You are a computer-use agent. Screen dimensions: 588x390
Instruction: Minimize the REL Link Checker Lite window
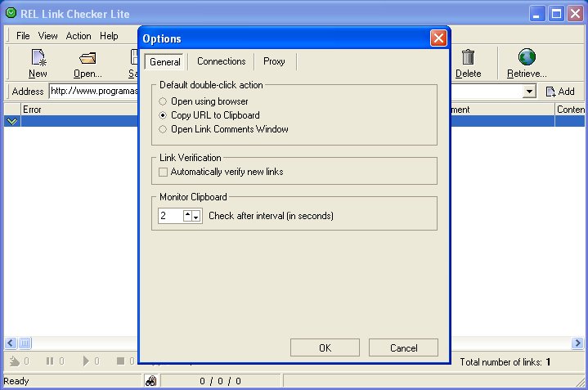(537, 14)
